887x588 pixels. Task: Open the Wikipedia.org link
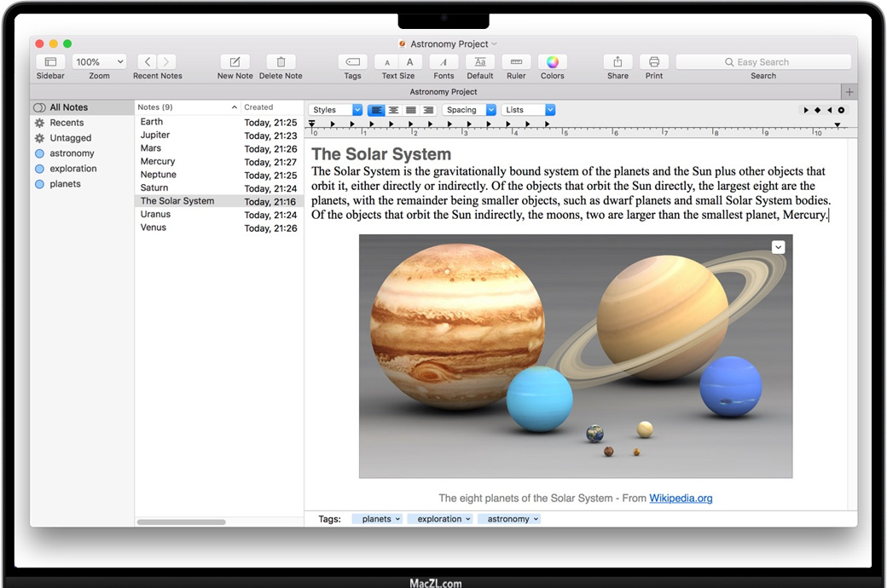click(x=680, y=499)
